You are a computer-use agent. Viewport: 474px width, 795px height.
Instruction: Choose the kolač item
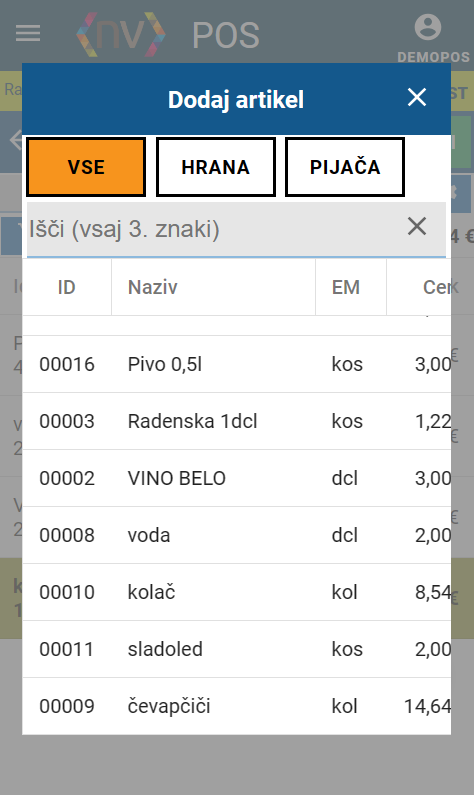[x=236, y=592]
